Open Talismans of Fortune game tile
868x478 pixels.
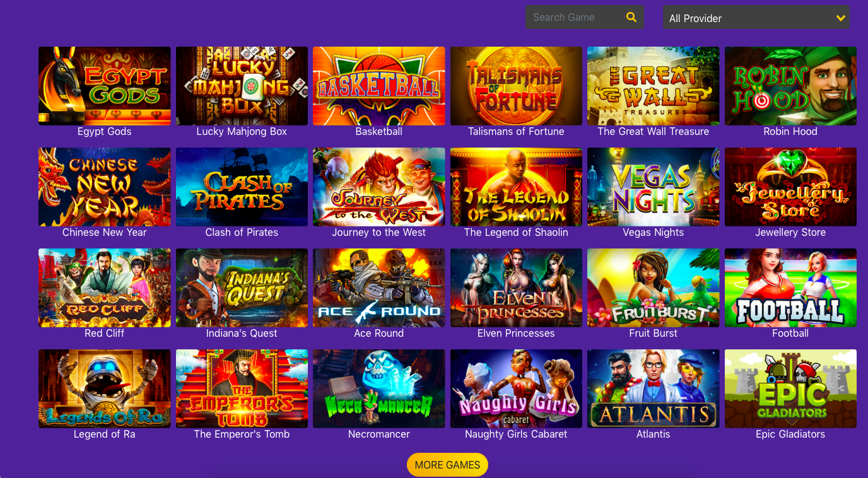(516, 86)
